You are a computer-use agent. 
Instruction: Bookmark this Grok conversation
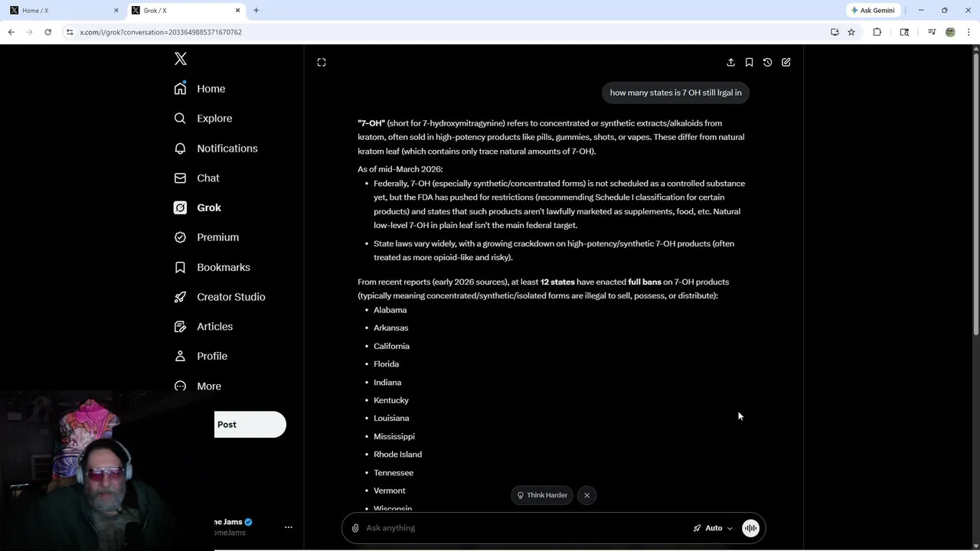[749, 62]
